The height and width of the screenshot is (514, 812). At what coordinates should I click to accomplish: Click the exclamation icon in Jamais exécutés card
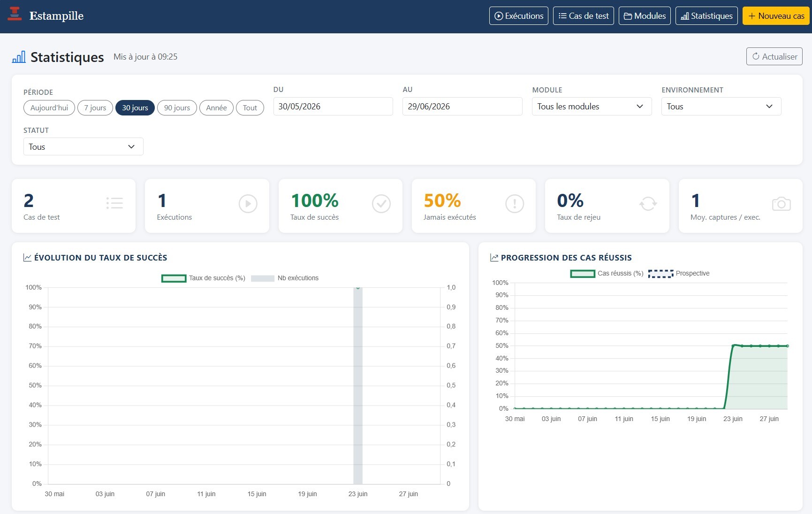[x=515, y=204]
